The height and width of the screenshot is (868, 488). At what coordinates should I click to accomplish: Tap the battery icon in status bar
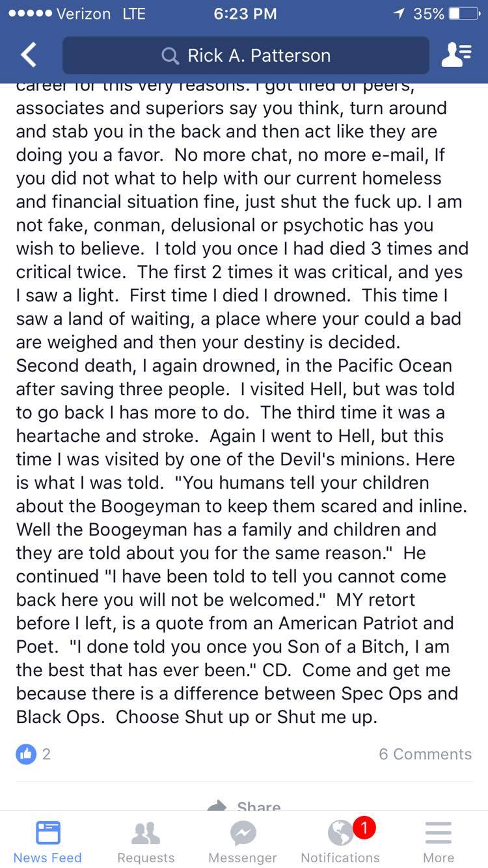[463, 14]
